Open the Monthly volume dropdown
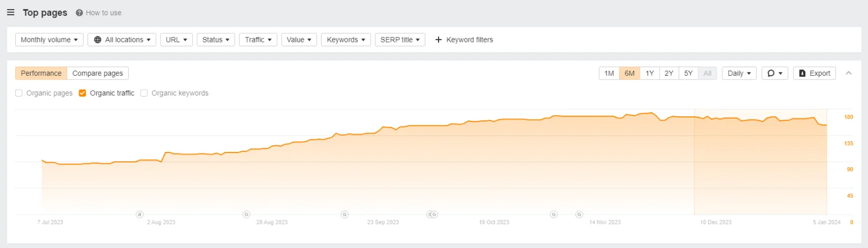Screen dimensions: 868x248 49,40
